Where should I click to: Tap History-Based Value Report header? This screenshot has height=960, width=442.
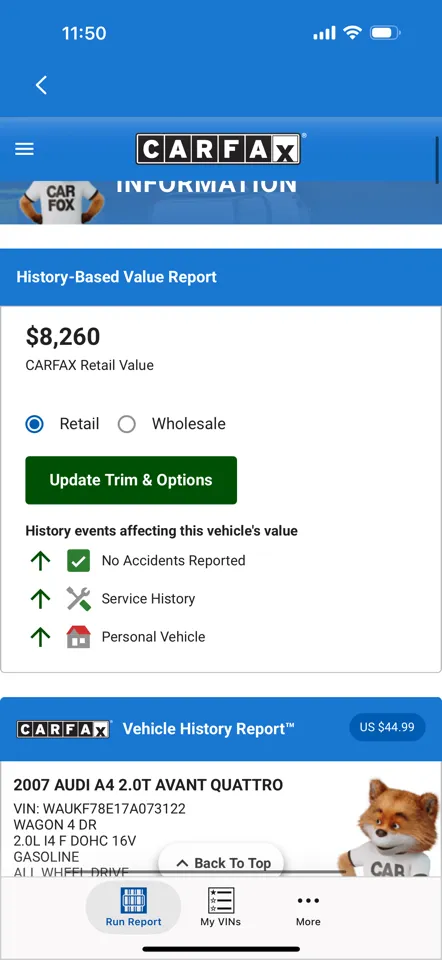point(116,277)
